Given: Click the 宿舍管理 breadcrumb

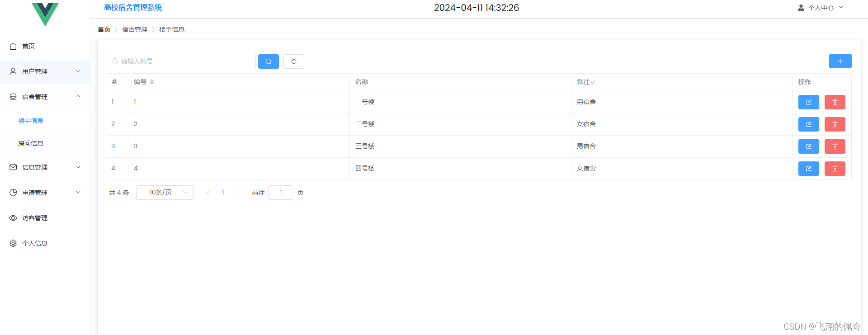Looking at the screenshot, I should click(135, 29).
